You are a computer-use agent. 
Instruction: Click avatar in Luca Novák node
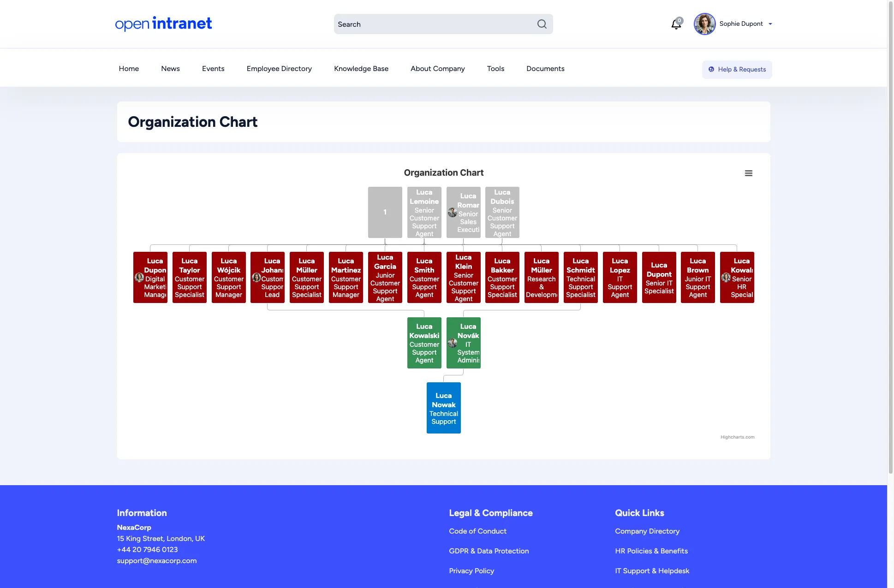click(453, 343)
